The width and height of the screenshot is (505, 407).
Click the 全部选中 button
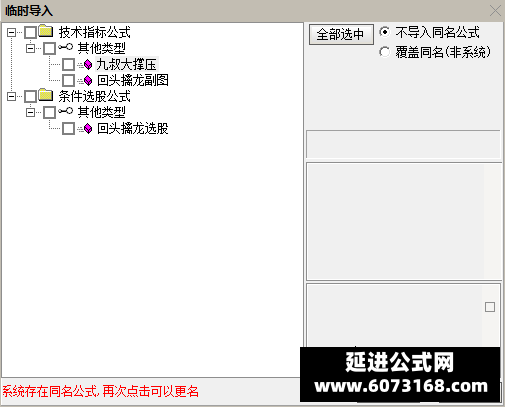[341, 34]
